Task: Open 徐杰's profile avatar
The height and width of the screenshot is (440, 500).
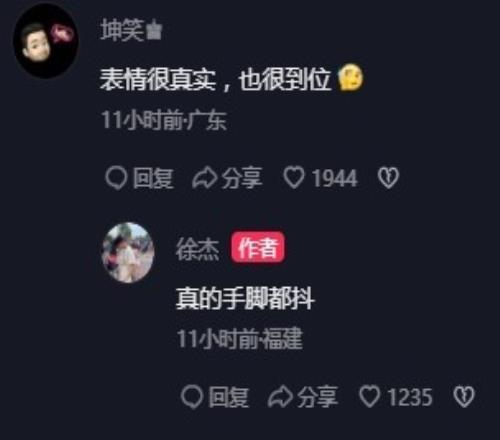Action: click(x=128, y=253)
